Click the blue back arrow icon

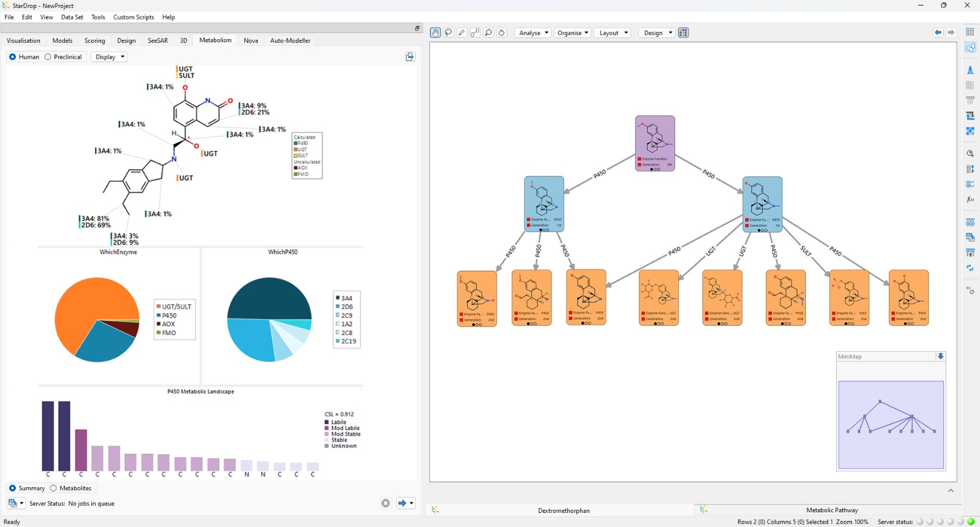click(938, 32)
